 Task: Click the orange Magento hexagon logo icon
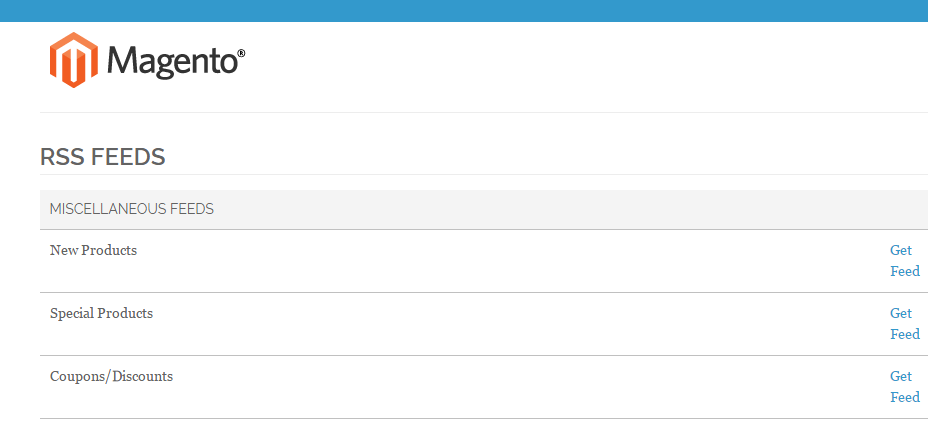click(x=74, y=60)
